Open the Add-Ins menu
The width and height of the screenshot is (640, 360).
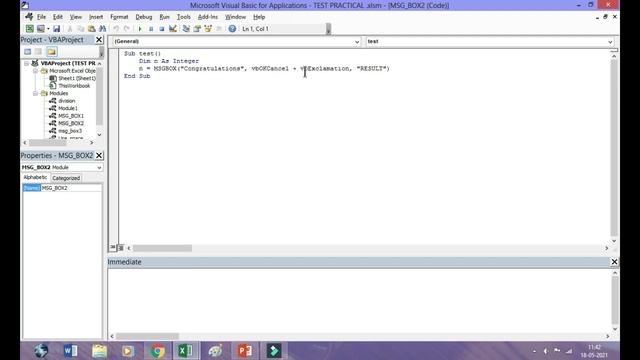tap(208, 17)
